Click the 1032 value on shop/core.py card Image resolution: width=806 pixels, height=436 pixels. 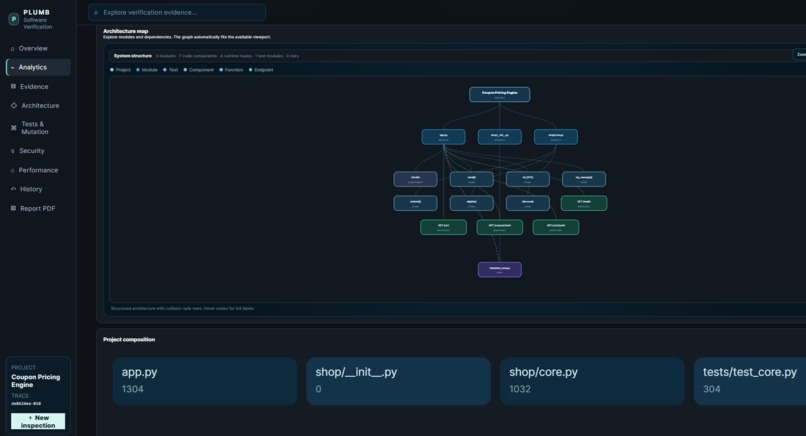click(x=520, y=389)
